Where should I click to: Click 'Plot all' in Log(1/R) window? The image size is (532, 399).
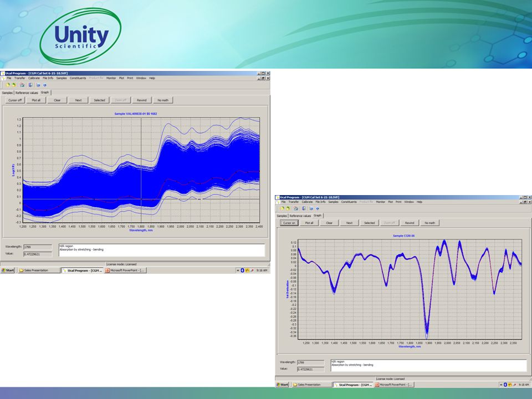pos(36,100)
